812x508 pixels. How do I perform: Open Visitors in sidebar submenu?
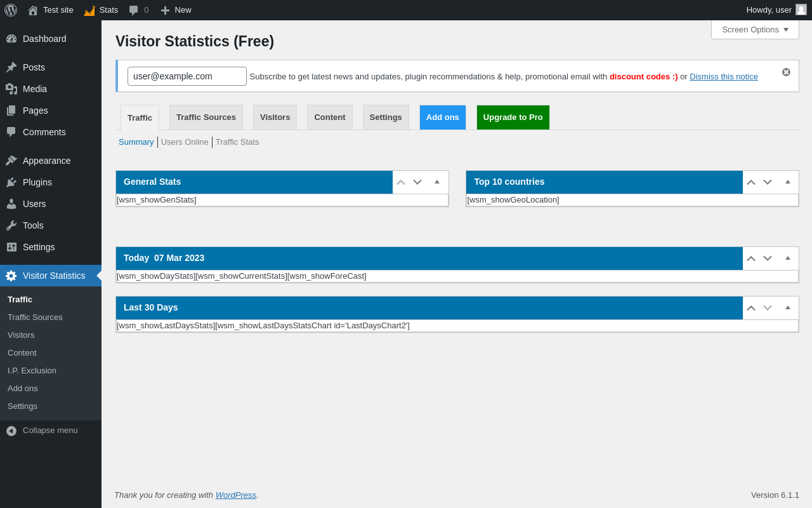(21, 335)
